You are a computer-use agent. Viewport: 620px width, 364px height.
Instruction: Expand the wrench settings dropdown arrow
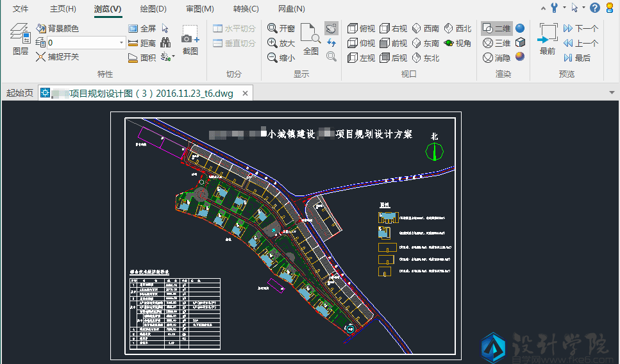pos(564,7)
